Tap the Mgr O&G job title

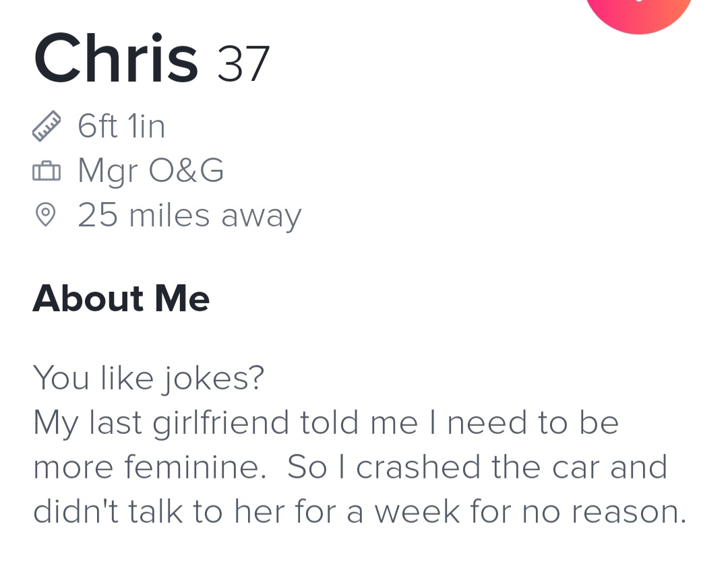pos(150,171)
